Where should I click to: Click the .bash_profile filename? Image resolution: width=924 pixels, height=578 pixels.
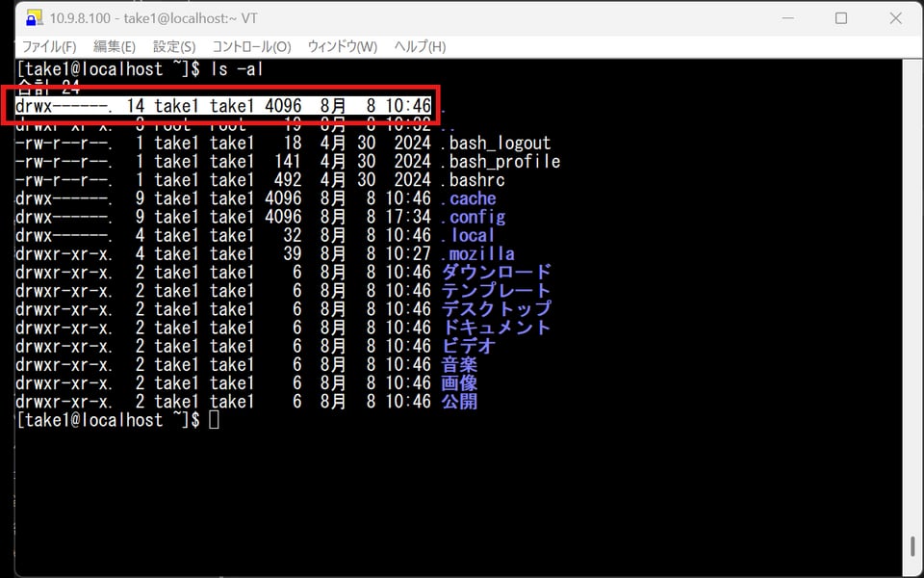click(500, 162)
